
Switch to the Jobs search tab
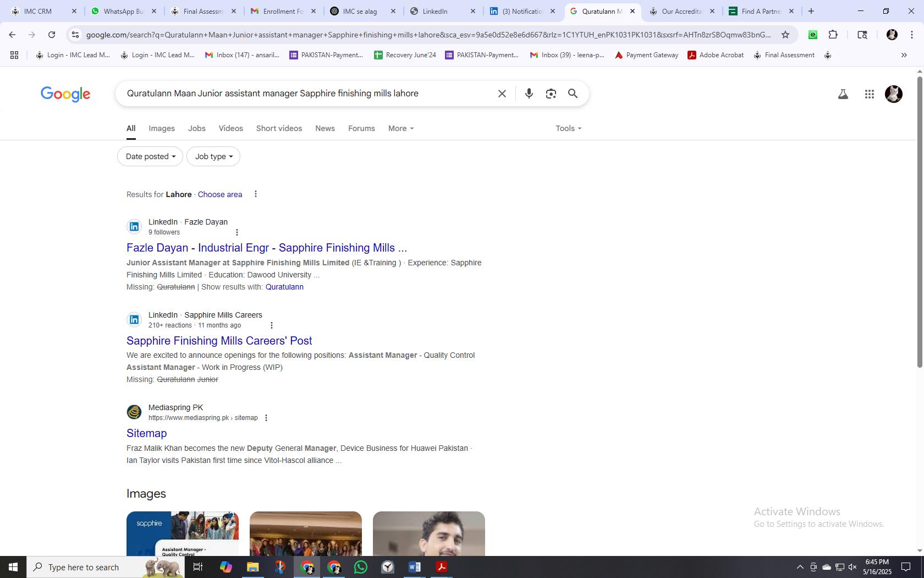click(197, 128)
